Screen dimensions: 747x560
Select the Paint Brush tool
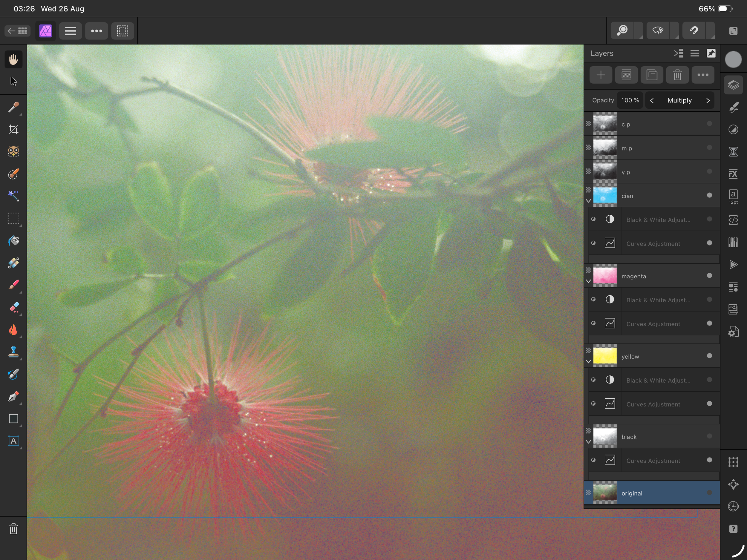click(x=13, y=285)
